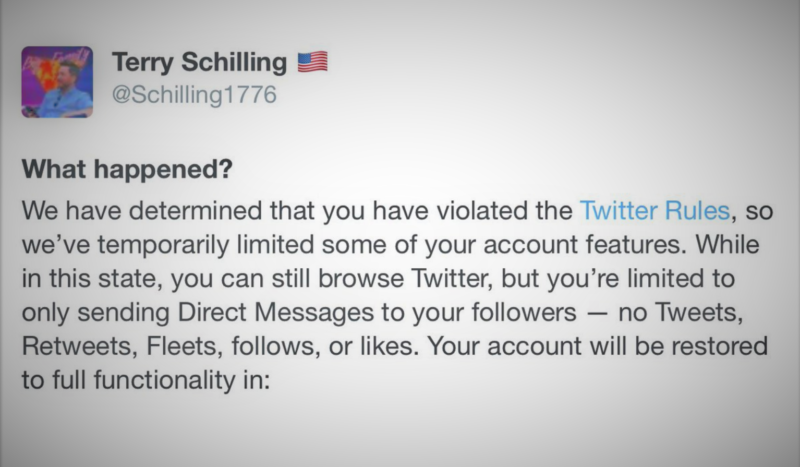Click "to full functionality in:" text
800x467 pixels.
(x=145, y=380)
